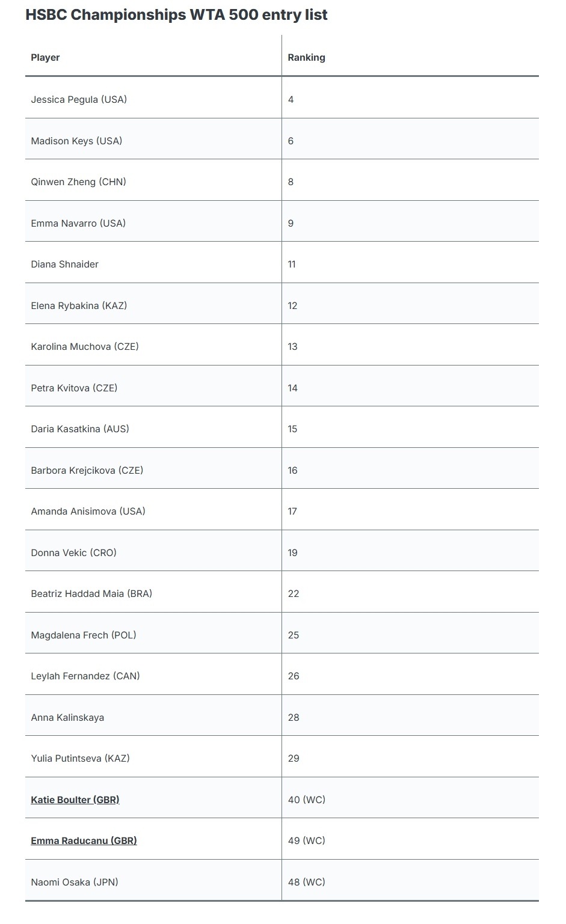Click the Player column header
This screenshot has width=566, height=924.
pyautogui.click(x=46, y=58)
